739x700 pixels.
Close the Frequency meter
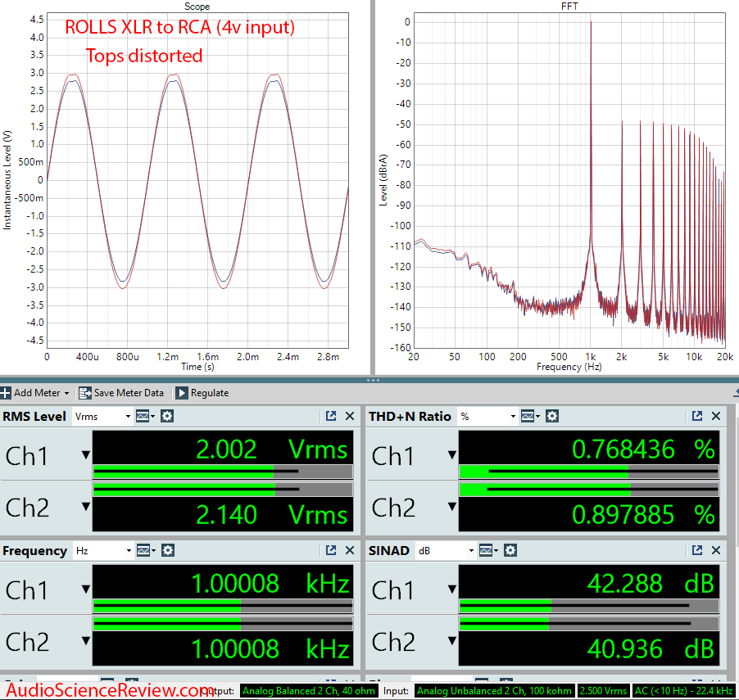coord(350,550)
